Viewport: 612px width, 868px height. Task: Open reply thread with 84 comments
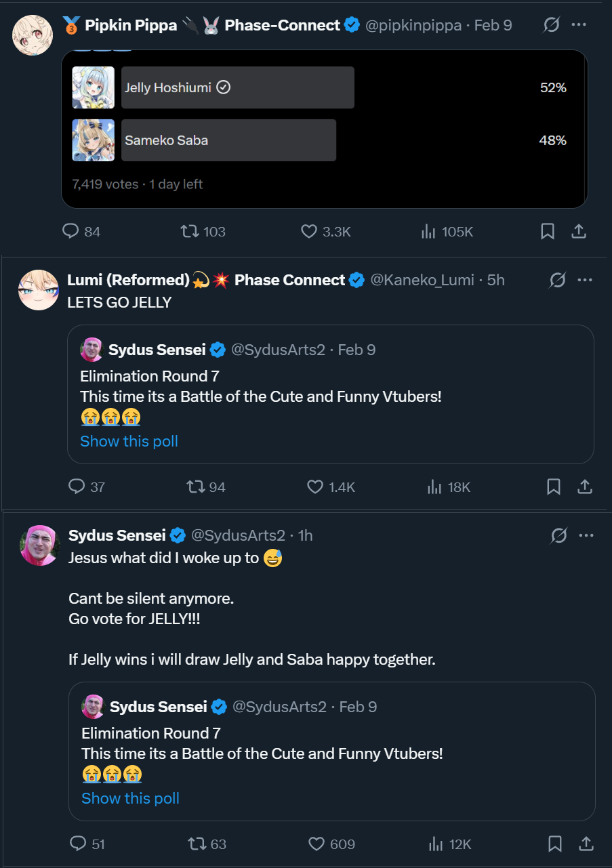(81, 232)
